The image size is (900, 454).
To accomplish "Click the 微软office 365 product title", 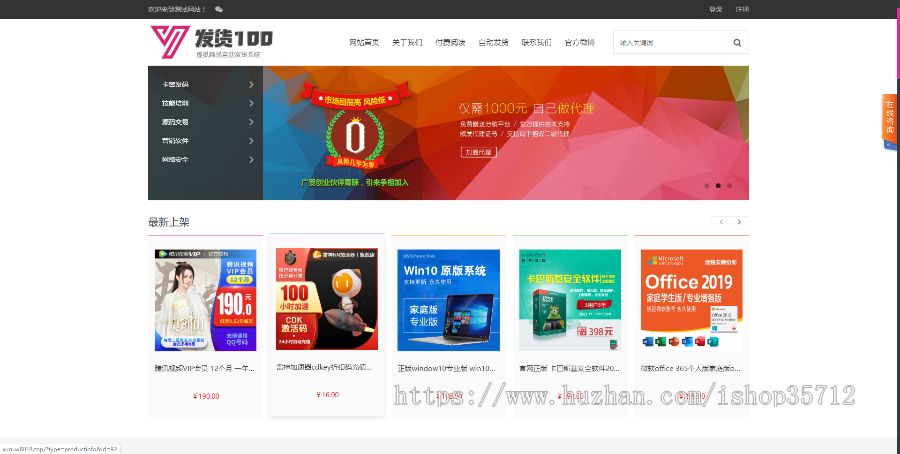I will tap(690, 368).
